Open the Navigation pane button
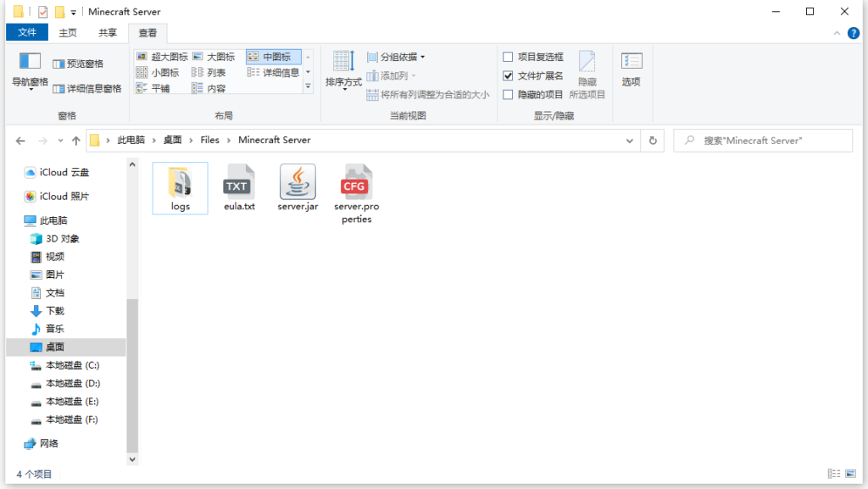The image size is (868, 489). click(x=30, y=69)
